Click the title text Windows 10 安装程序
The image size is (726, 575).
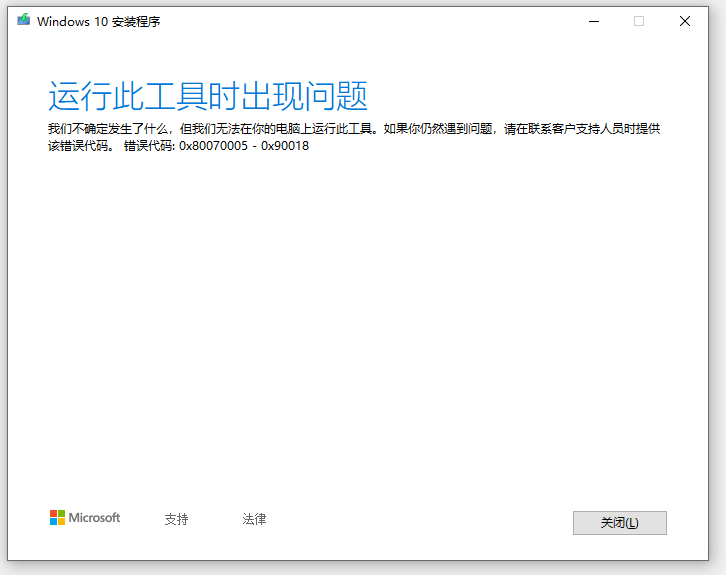(99, 22)
